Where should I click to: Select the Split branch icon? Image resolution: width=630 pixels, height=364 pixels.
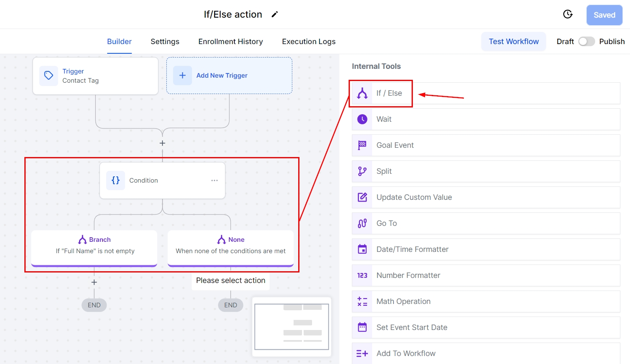(x=362, y=171)
